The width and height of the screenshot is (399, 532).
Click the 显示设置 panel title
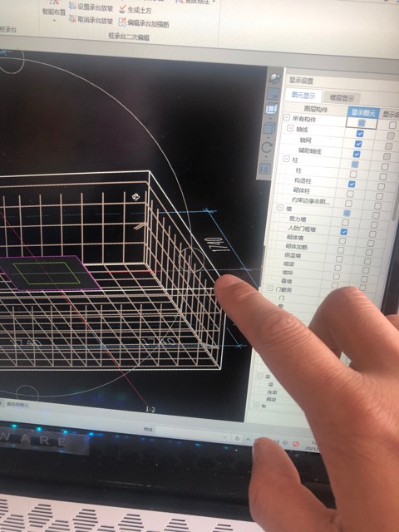(x=301, y=81)
